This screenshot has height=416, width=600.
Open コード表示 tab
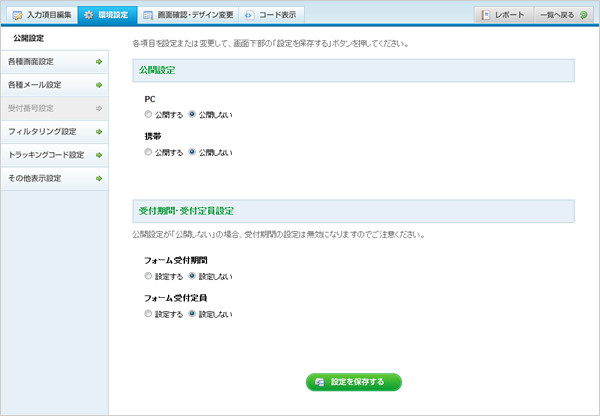[272, 15]
